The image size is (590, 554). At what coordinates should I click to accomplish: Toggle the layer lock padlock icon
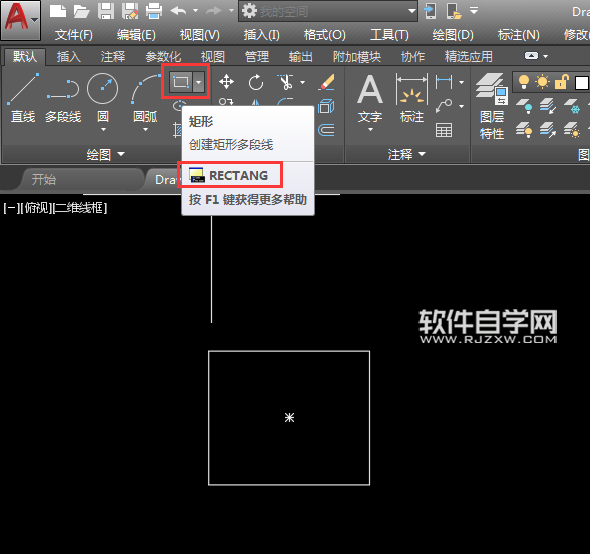[561, 82]
